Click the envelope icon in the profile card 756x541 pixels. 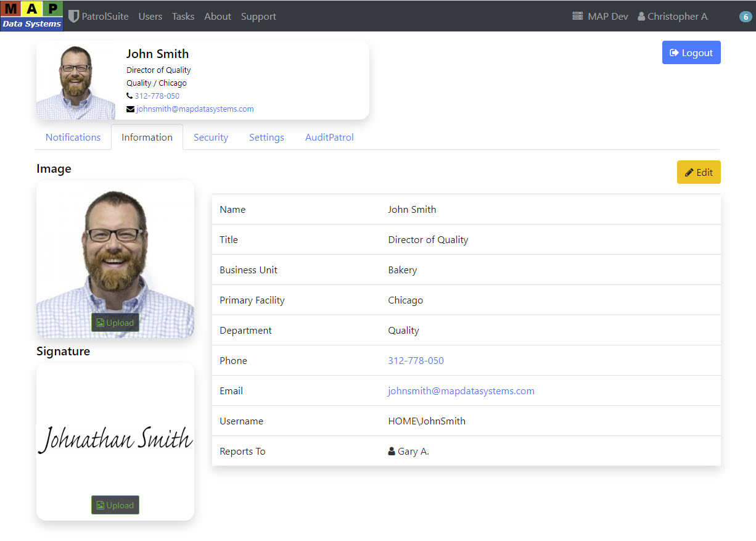pyautogui.click(x=130, y=109)
